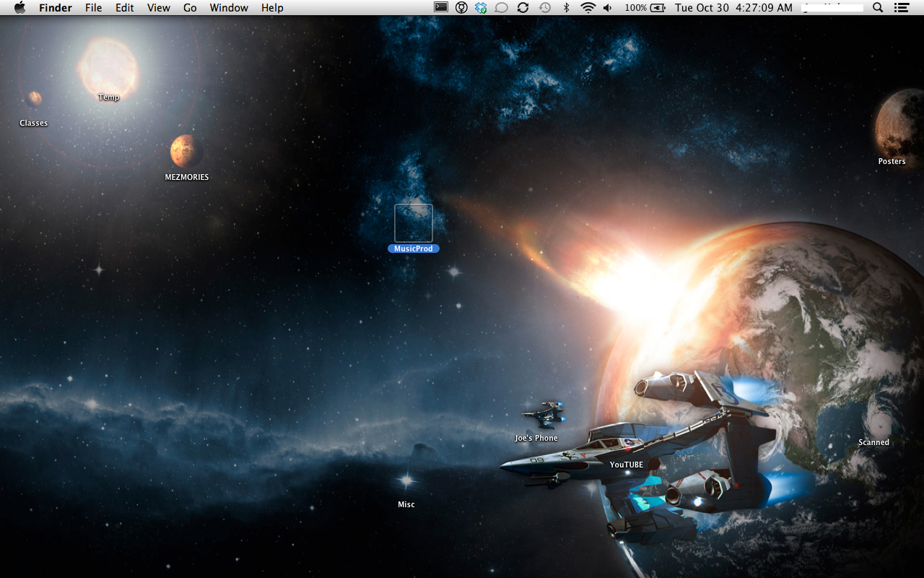Screen dimensions: 924x578
Task: Open Notification Center list icon
Action: coord(901,7)
